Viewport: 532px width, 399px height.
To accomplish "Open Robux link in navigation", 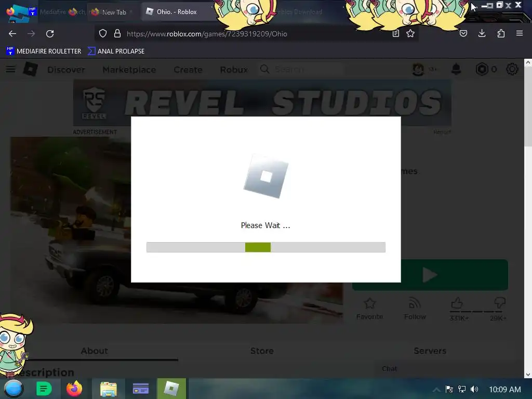I will pyautogui.click(x=234, y=70).
